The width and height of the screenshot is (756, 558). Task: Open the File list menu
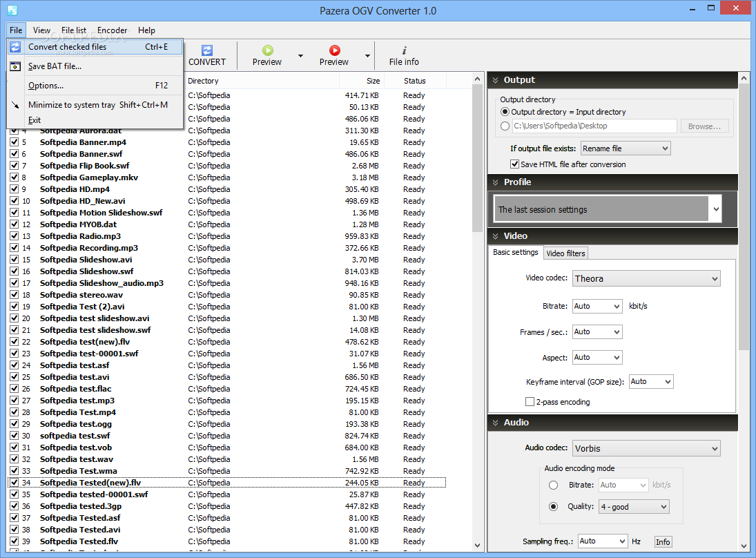click(x=74, y=30)
